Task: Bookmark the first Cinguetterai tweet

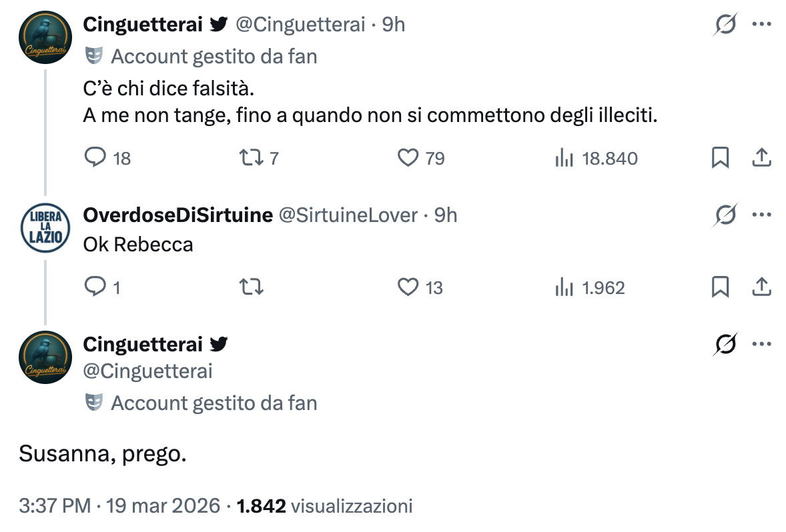Action: point(720,158)
